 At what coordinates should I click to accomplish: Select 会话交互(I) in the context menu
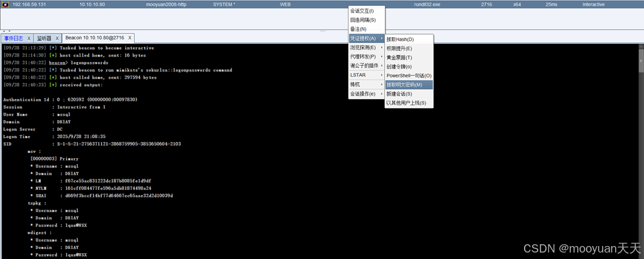point(366,11)
